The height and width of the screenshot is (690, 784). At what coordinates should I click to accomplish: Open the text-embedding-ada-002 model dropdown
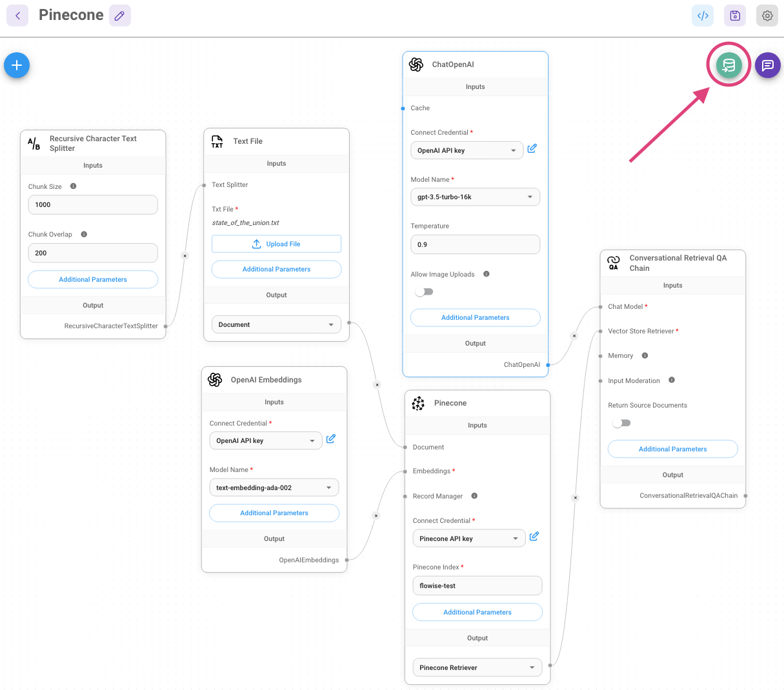click(274, 488)
